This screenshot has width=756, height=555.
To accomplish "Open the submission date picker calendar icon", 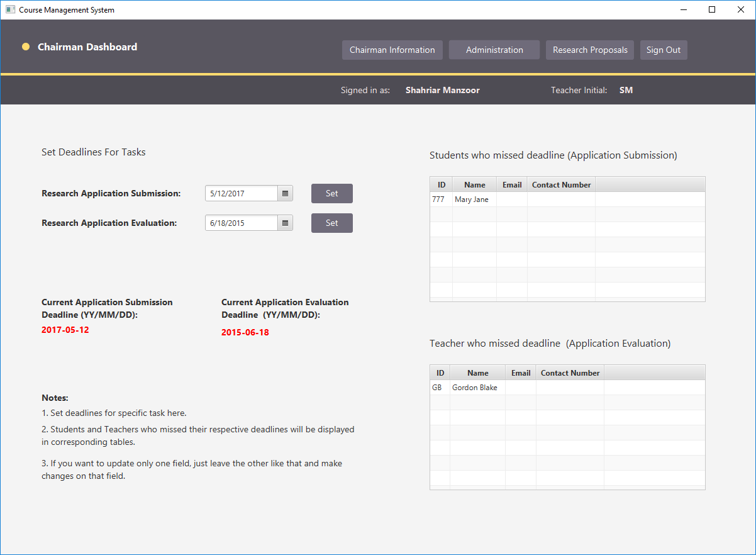I will [x=285, y=193].
